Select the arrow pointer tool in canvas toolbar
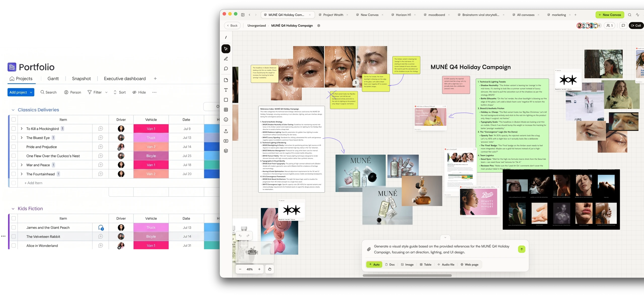Image resolution: width=644 pixels, height=296 pixels. pyautogui.click(x=226, y=49)
